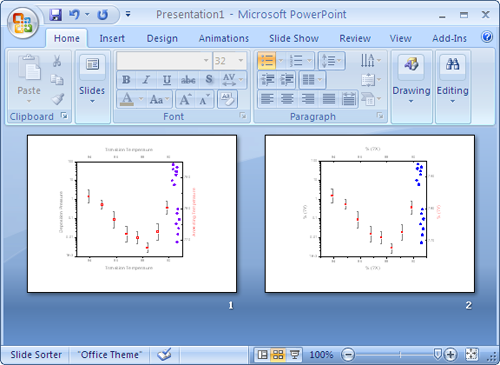Screen dimensions: 500x365
Task: Save the presentation from Quick Access
Action: [55, 15]
